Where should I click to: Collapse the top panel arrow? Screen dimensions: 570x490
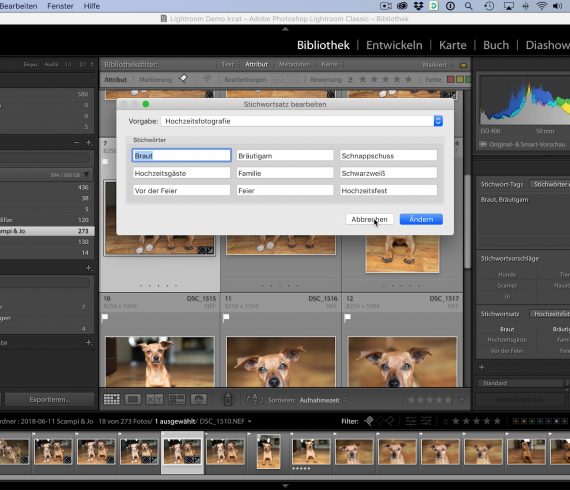click(x=285, y=29)
